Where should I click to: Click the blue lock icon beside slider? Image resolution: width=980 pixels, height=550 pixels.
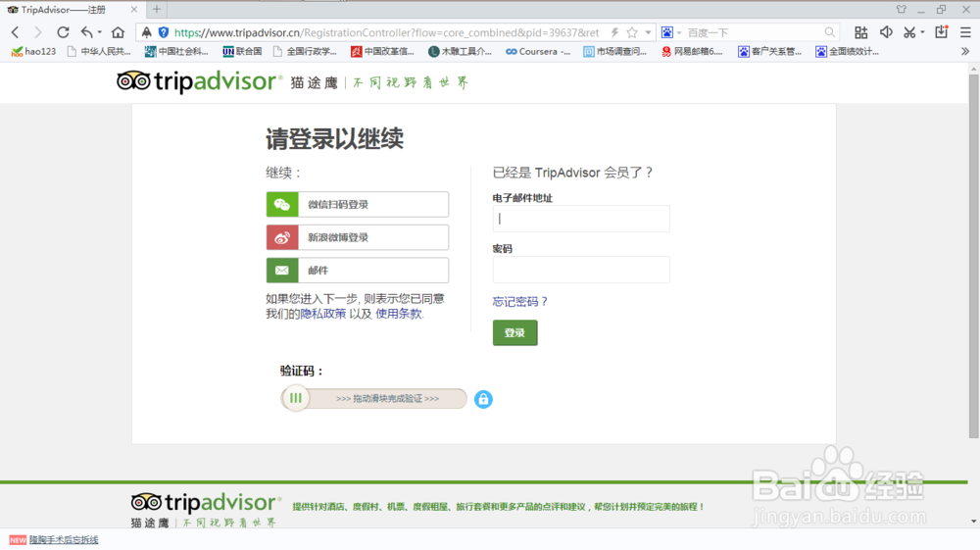(483, 399)
